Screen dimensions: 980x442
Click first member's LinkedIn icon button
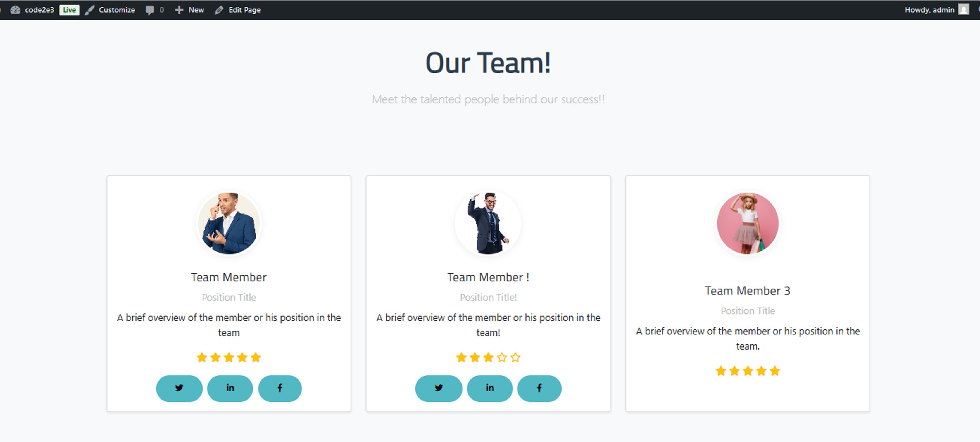230,388
